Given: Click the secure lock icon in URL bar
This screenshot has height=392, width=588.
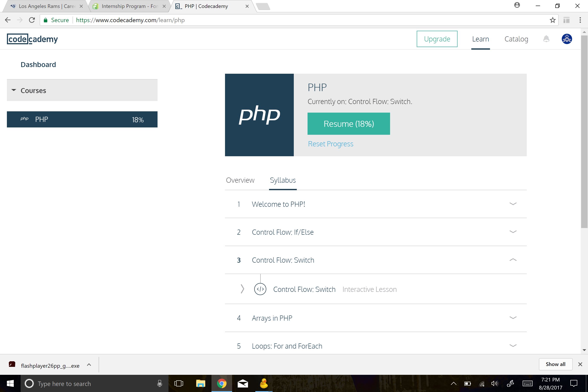Looking at the screenshot, I should 46,20.
